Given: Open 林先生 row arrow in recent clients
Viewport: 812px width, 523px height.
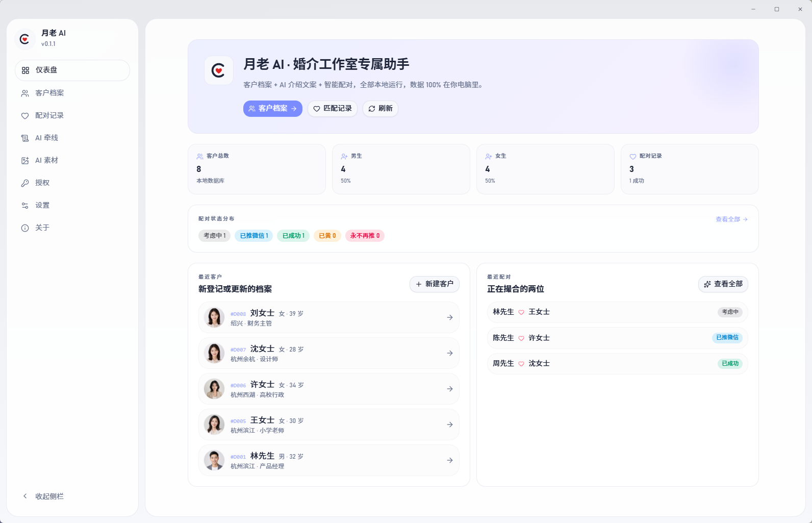Looking at the screenshot, I should [450, 460].
